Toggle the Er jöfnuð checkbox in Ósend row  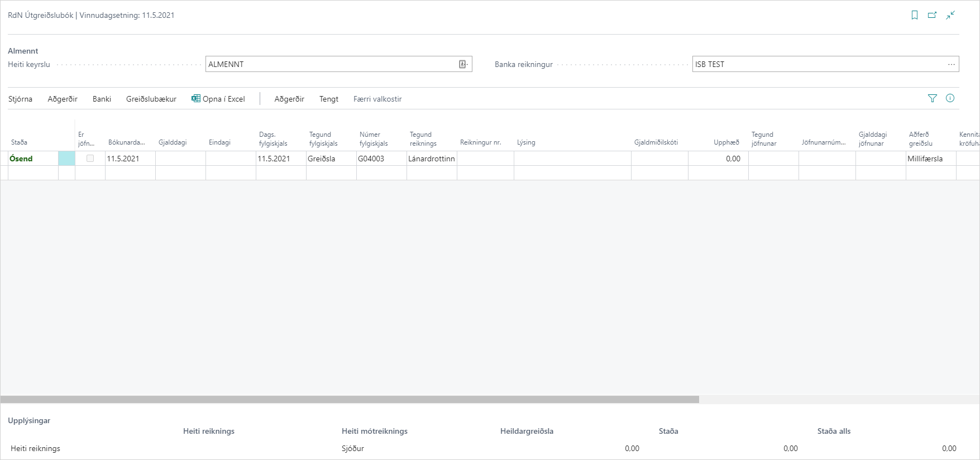(x=90, y=159)
